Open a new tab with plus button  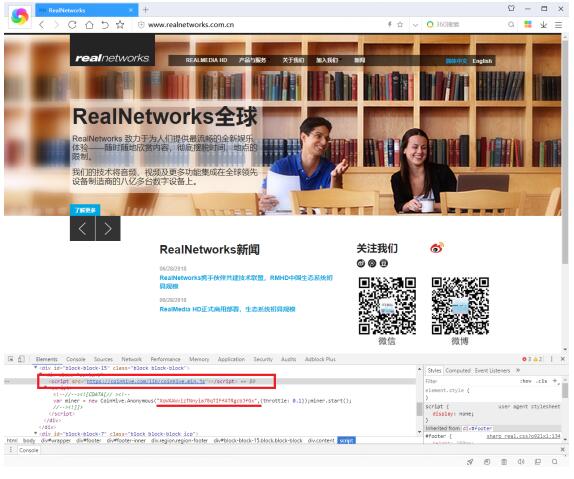[145, 10]
